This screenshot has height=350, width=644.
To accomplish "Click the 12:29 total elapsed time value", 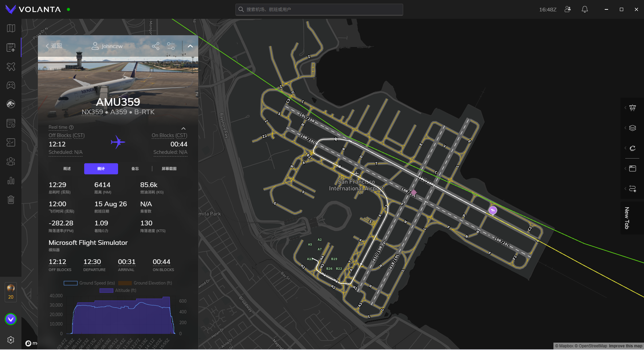I will click(57, 185).
